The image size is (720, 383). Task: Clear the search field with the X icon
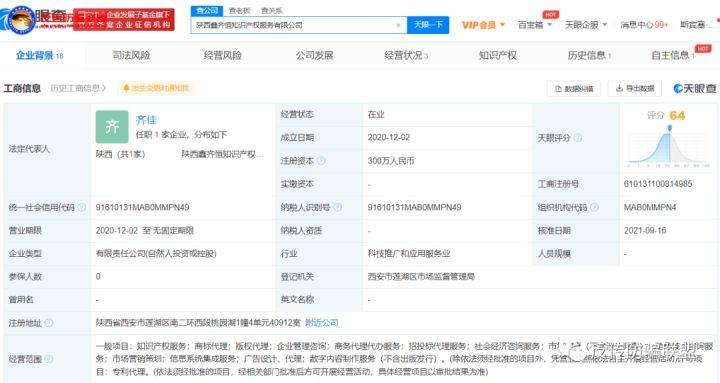pos(398,25)
